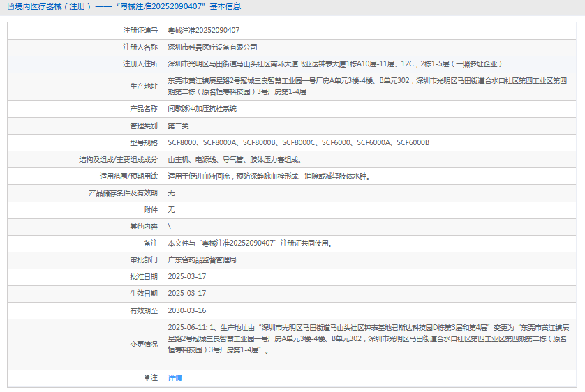Click the expiry date 2030-03-16
The image size is (585, 392).
[187, 310]
